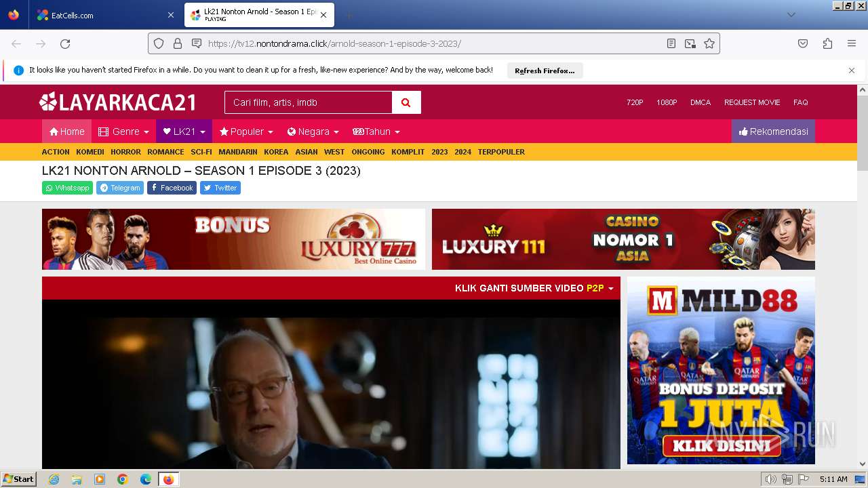Open a new tab with plus button
This screenshot has width=868, height=488.
coord(349,15)
